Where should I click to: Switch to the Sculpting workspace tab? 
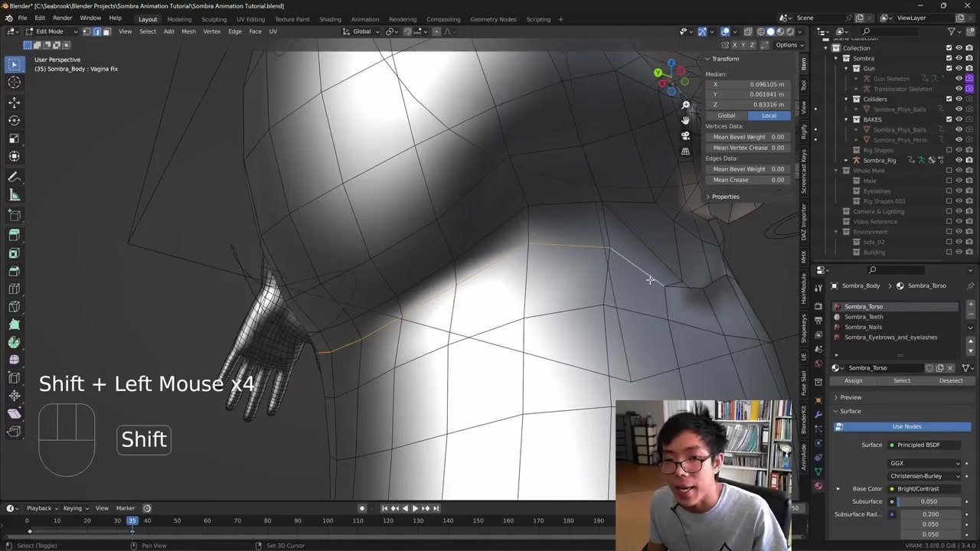[x=214, y=19]
